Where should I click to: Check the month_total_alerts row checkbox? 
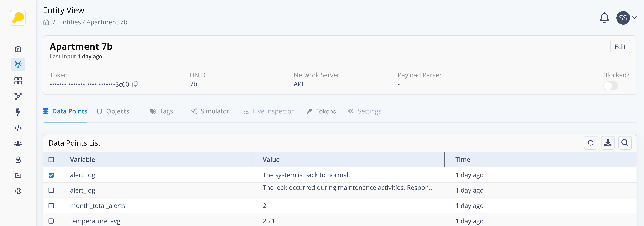click(x=51, y=206)
